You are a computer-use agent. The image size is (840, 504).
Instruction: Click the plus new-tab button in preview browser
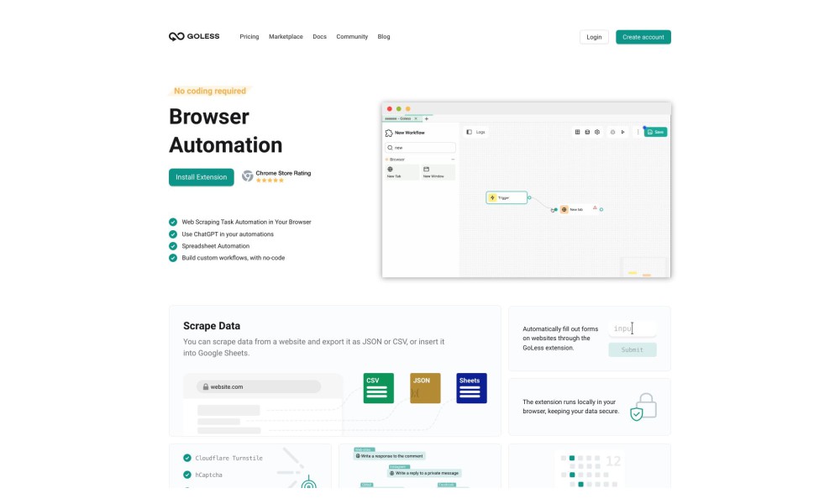coord(427,119)
